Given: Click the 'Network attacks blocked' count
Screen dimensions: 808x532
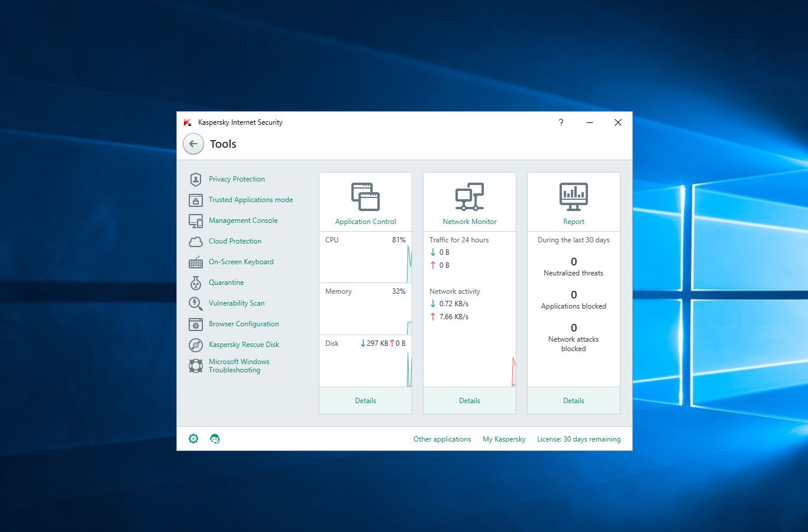Looking at the screenshot, I should [x=574, y=328].
